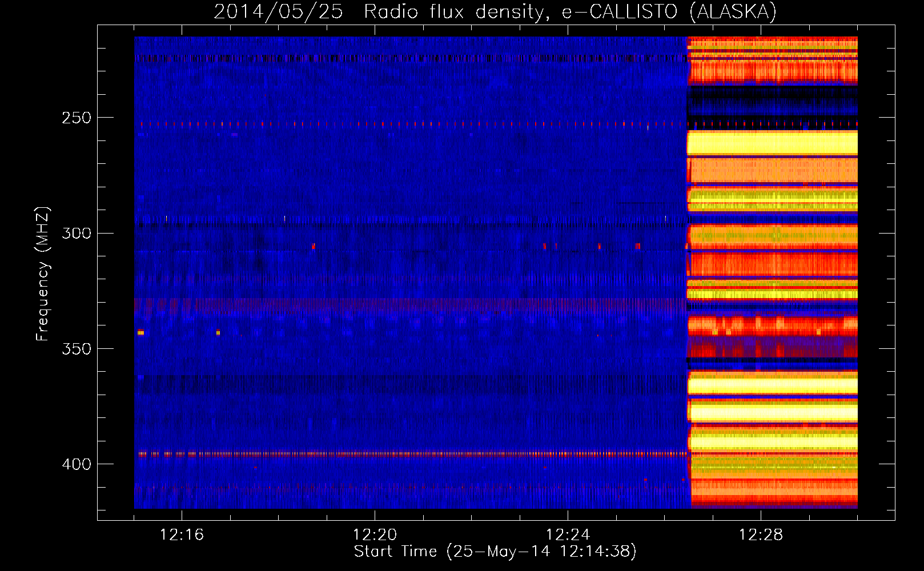Click the 12:20 time tick label
This screenshot has height=571, width=924.
(x=375, y=535)
